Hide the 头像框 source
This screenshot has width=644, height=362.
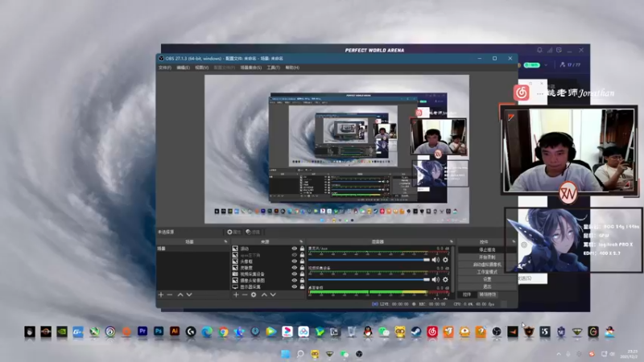(x=294, y=261)
